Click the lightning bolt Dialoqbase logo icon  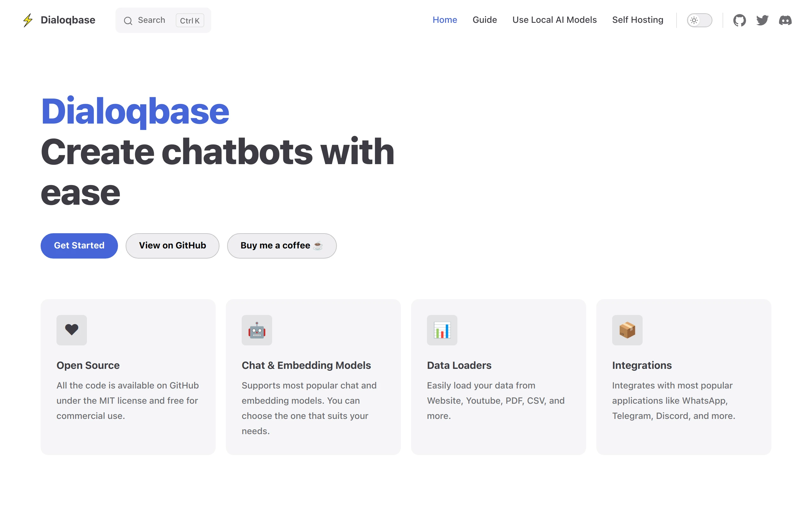tap(28, 20)
